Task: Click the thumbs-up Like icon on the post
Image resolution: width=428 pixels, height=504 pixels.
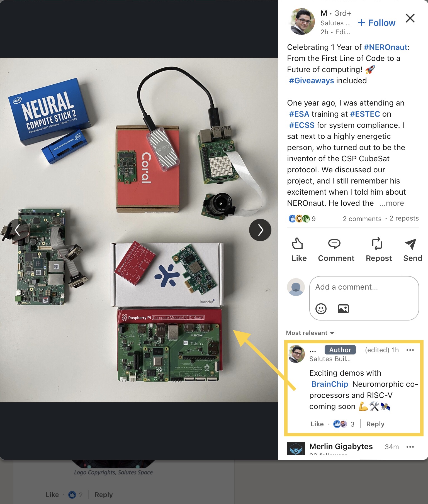Action: point(298,244)
